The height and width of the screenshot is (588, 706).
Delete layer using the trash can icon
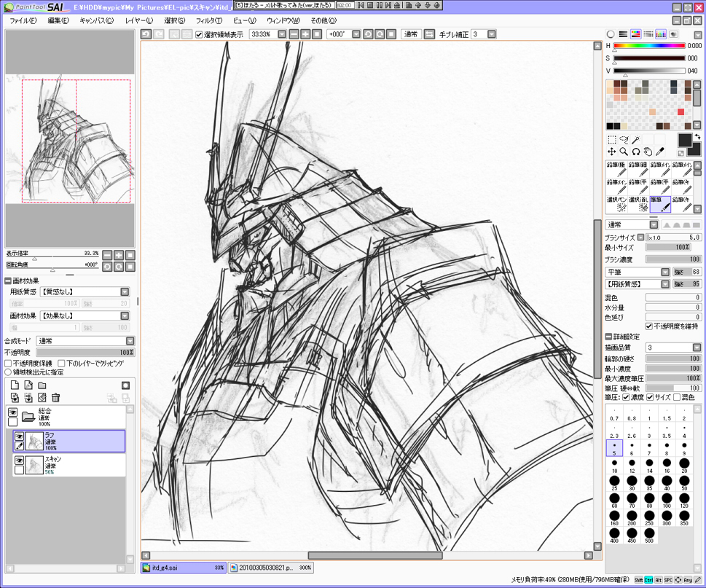(x=55, y=397)
